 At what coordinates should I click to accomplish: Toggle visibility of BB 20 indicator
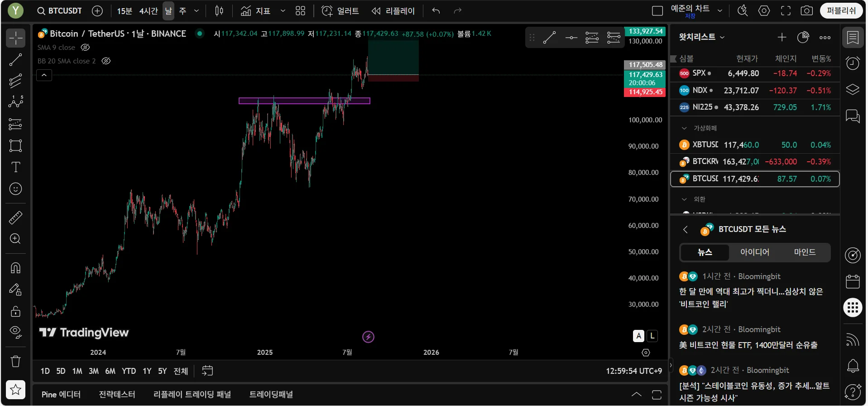[106, 61]
